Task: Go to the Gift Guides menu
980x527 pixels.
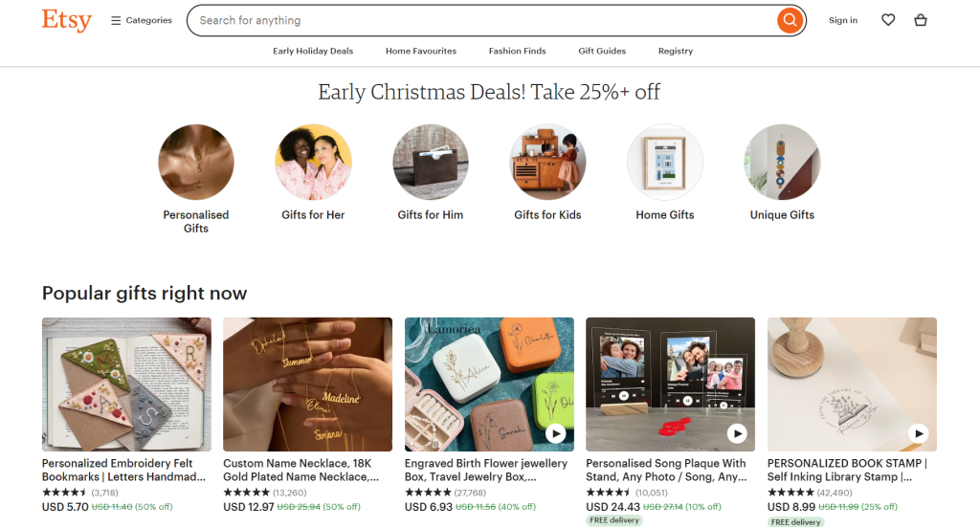Action: click(602, 51)
